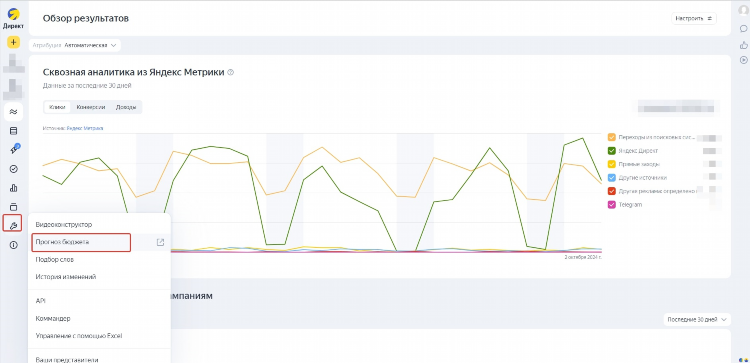The image size is (750, 363).
Task: Open the chat bubble icon at right
Action: 743,28
